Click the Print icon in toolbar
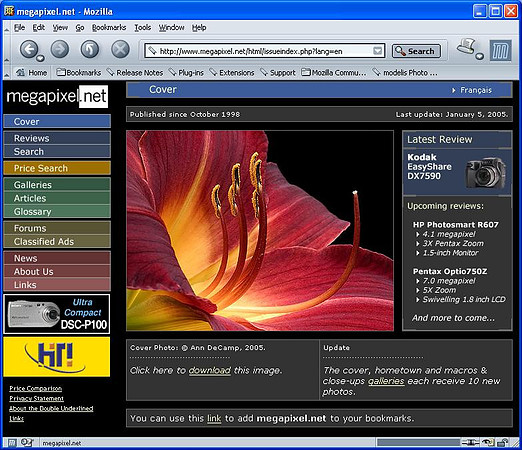This screenshot has height=450, width=522. [x=466, y=46]
